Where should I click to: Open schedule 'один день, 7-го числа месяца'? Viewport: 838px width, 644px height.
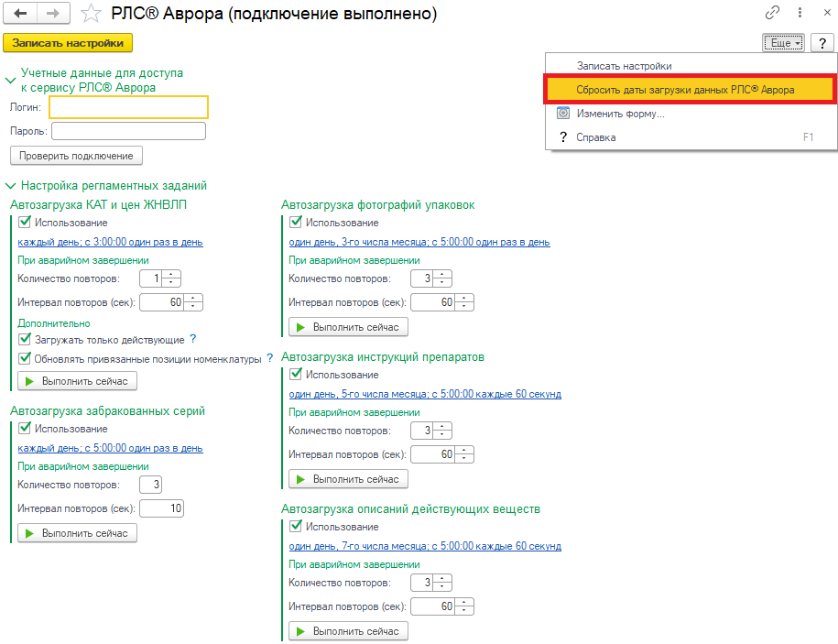(425, 546)
